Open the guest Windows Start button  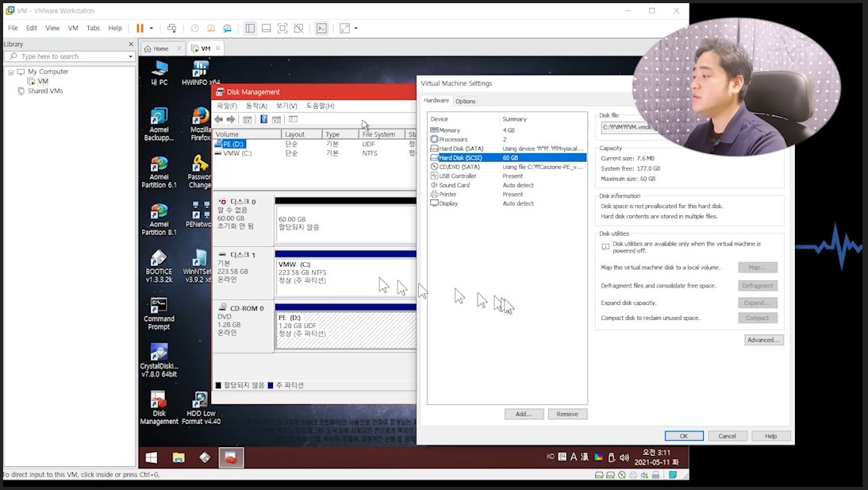[x=151, y=458]
